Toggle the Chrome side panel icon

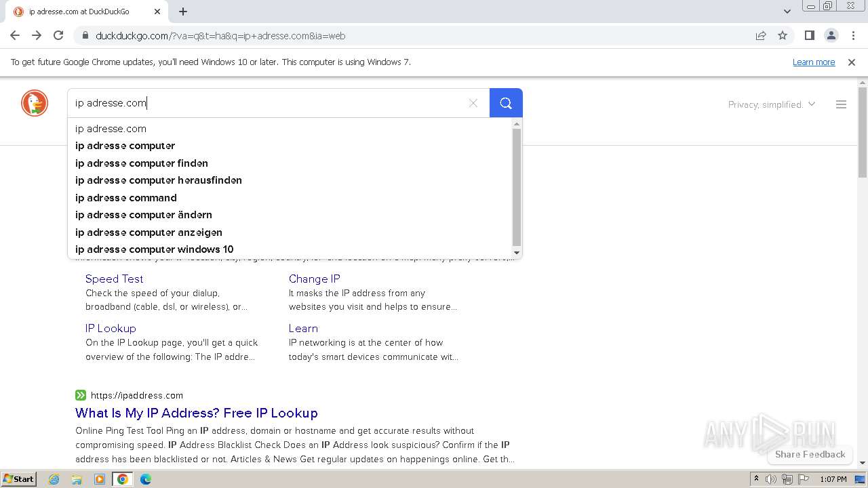[x=810, y=36]
